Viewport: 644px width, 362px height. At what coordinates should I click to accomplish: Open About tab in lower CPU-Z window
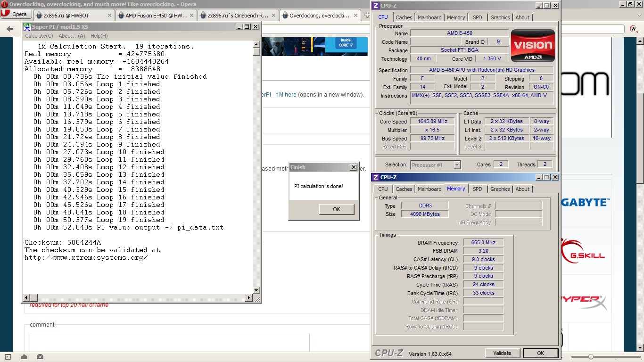point(522,189)
